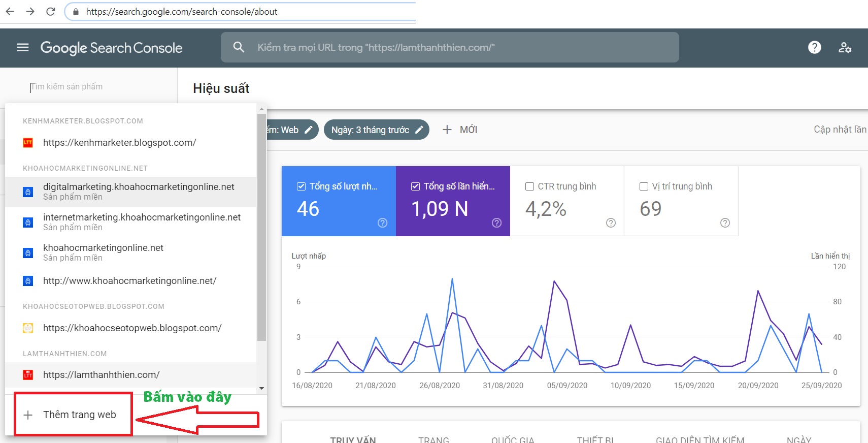868x443 pixels.
Task: Click the plus icon next to MỚI
Action: 447,130
